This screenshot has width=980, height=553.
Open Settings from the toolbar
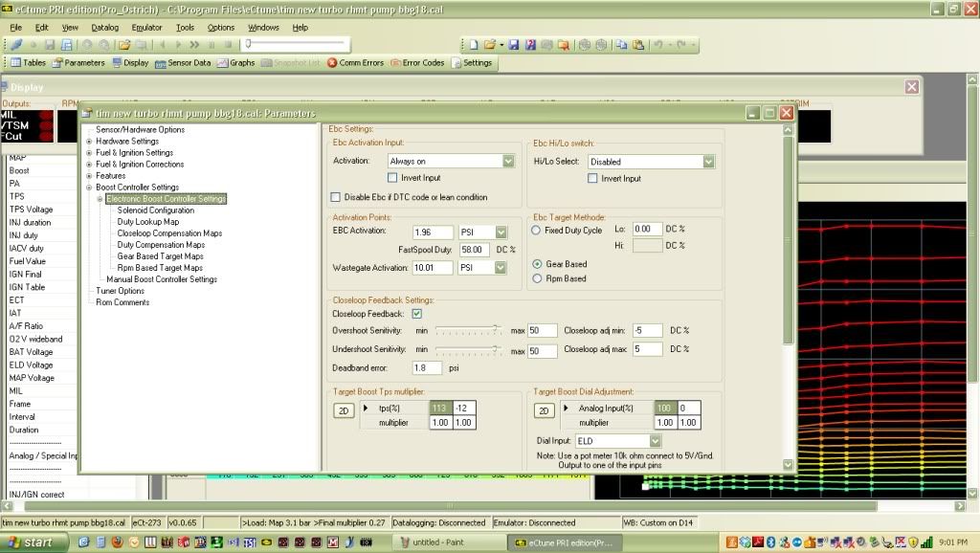coord(472,62)
